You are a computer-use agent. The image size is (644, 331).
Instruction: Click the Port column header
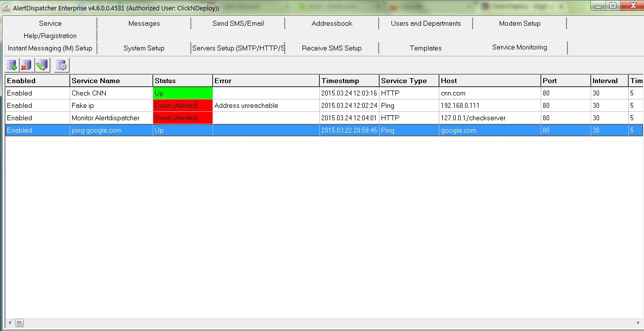pyautogui.click(x=566, y=81)
